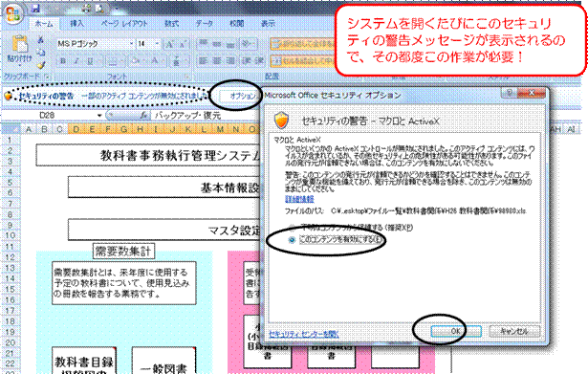Open the ページ レイアウト tab
The image size is (588, 374).
point(124,24)
